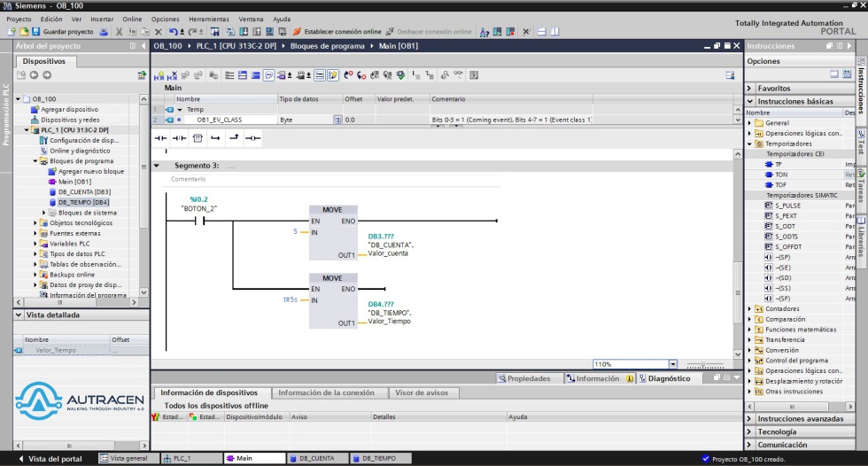The image size is (868, 466).
Task: Collapse the Vista detallada panel
Action: (x=19, y=315)
